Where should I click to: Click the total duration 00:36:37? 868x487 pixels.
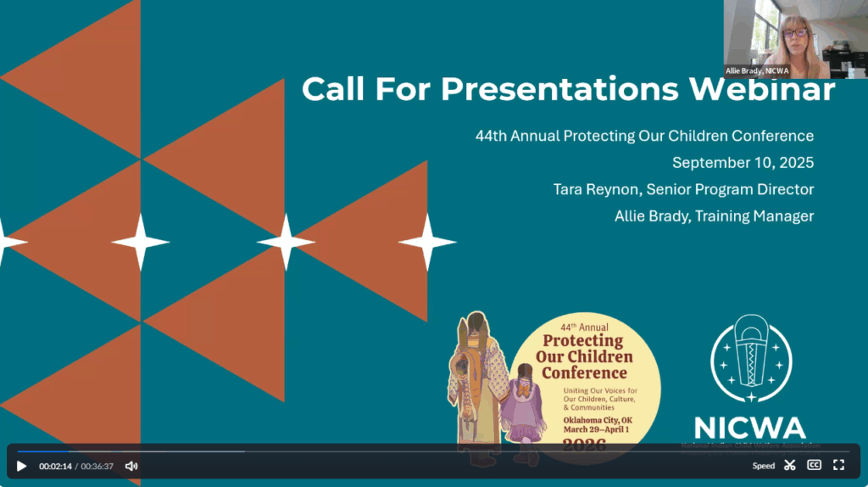click(x=97, y=467)
